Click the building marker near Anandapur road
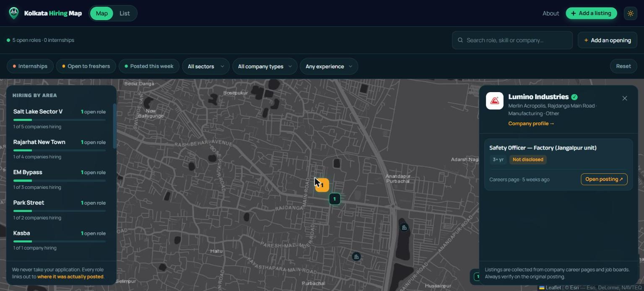The width and height of the screenshot is (644, 291). (404, 227)
